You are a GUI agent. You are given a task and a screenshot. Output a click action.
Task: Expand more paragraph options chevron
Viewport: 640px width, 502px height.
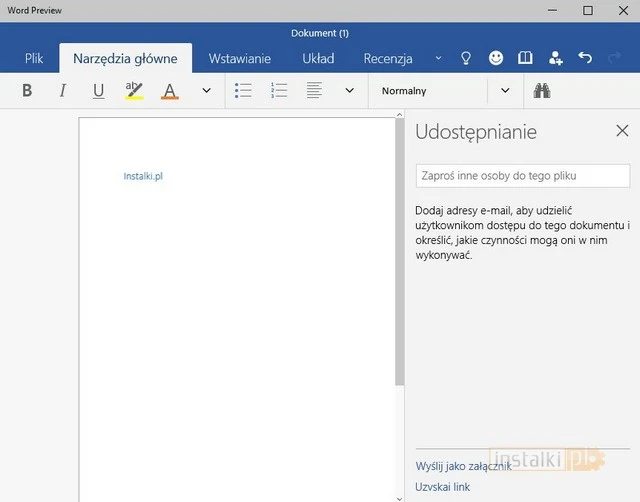tap(349, 90)
